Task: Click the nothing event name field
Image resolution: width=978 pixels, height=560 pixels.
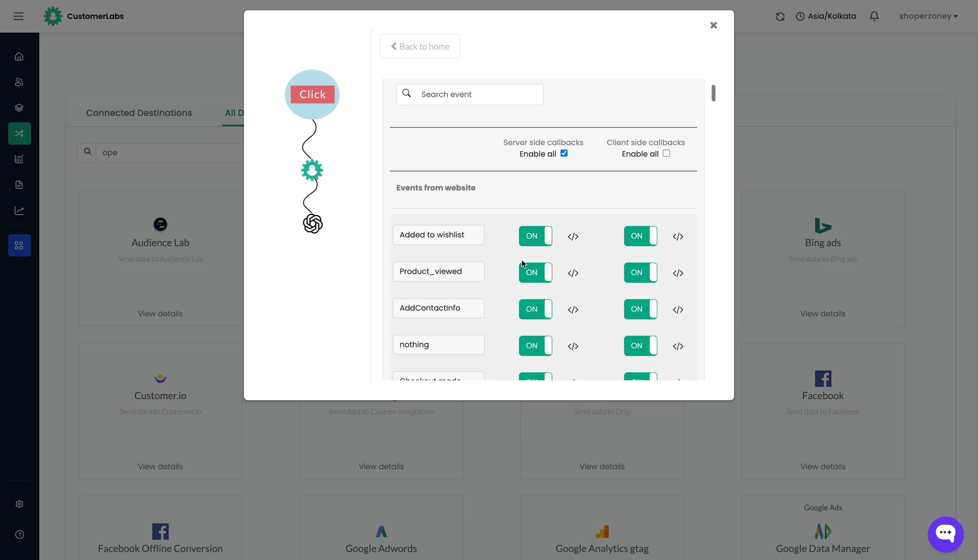Action: [438, 345]
